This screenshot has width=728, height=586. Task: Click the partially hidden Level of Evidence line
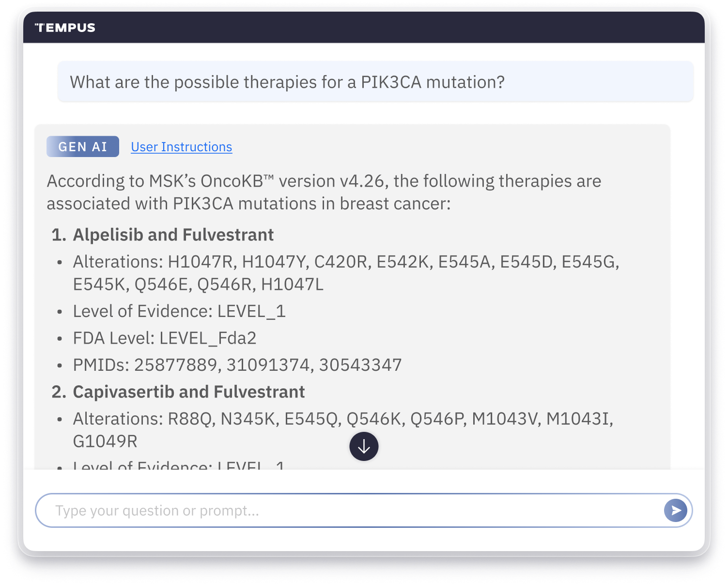(178, 465)
